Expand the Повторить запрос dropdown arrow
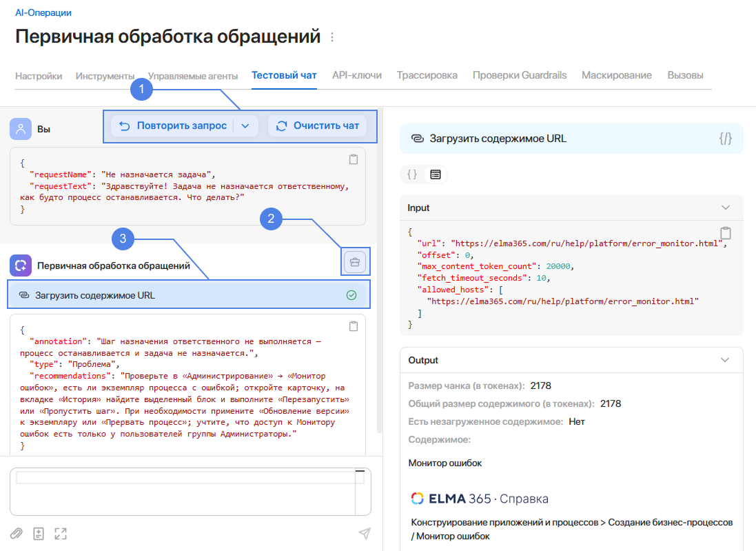Image resolution: width=756 pixels, height=551 pixels. click(x=245, y=126)
